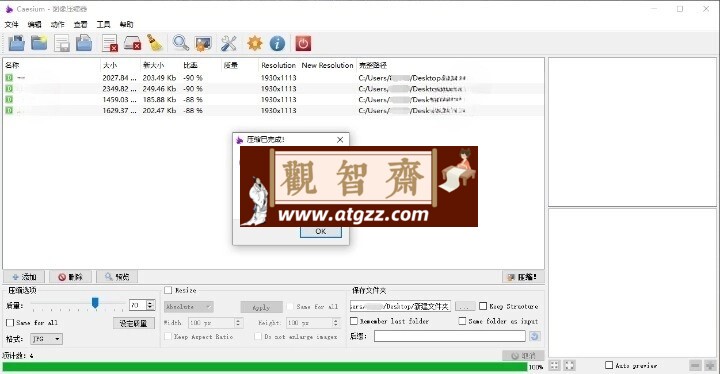Click the quality value spinner arrows
Viewport: 720px width, 374px height.
pyautogui.click(x=150, y=305)
